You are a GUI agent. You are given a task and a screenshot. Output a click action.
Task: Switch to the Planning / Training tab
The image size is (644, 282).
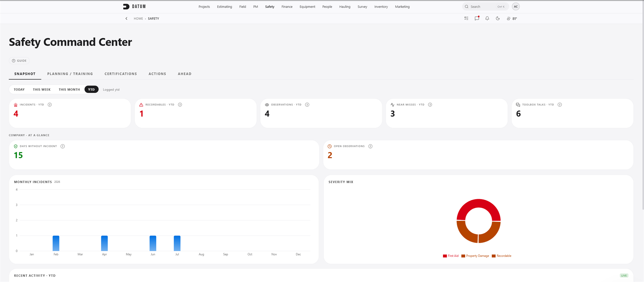coord(70,74)
